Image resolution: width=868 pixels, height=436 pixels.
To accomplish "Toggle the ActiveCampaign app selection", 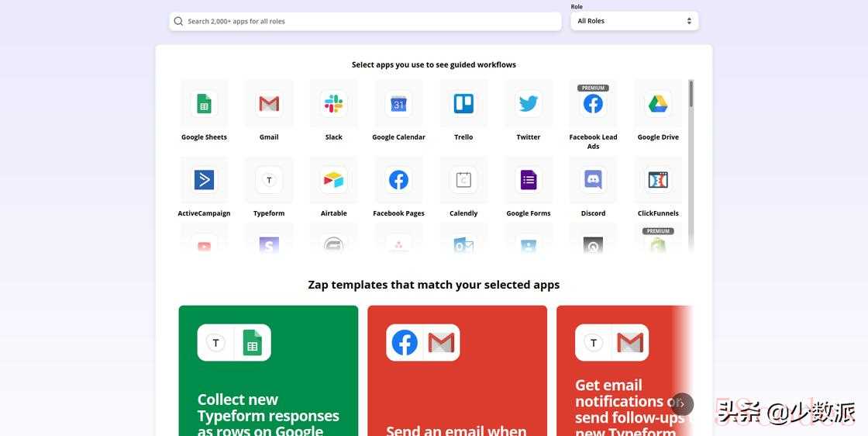I will 204,180.
